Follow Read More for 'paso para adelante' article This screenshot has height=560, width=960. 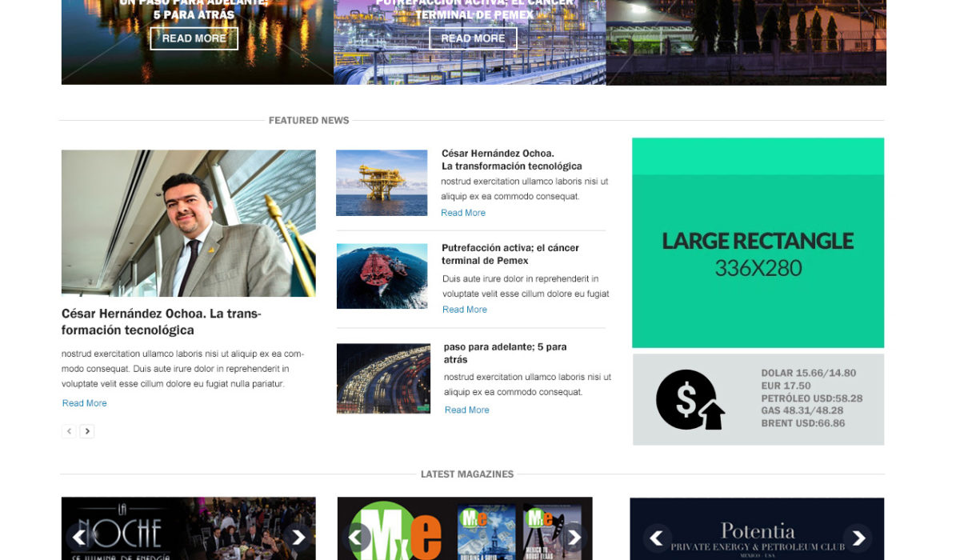point(467,410)
